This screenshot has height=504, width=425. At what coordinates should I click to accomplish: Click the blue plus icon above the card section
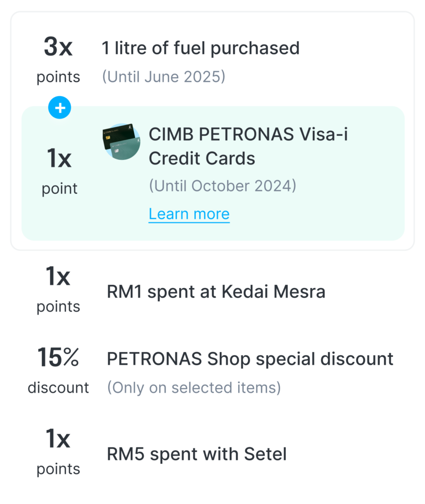point(60,107)
